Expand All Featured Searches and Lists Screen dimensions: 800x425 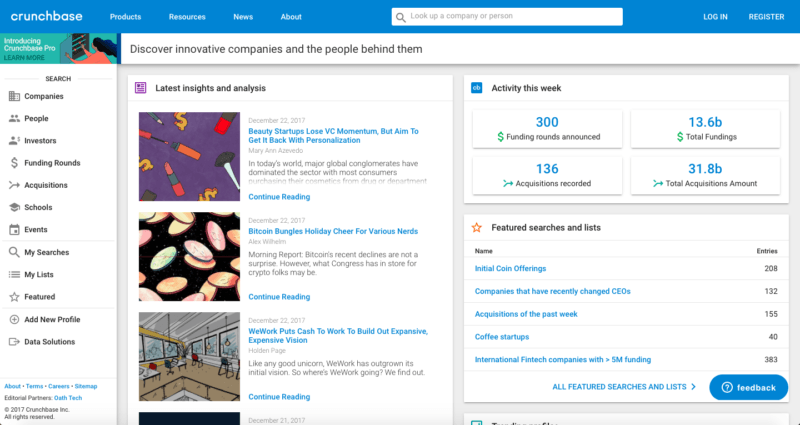(624, 386)
